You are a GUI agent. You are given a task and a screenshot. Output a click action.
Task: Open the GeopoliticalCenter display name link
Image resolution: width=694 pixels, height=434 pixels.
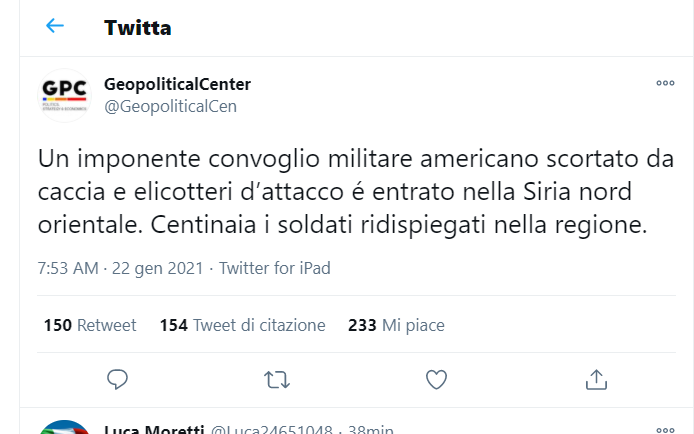tap(177, 84)
